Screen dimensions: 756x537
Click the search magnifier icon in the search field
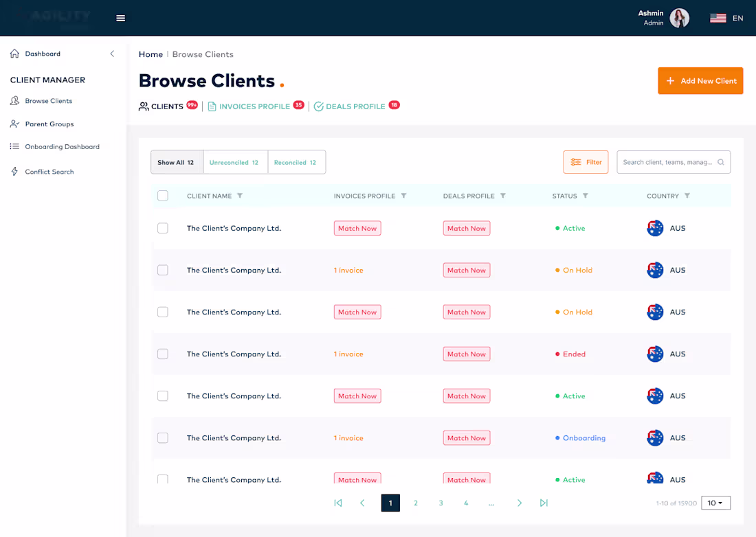click(720, 161)
